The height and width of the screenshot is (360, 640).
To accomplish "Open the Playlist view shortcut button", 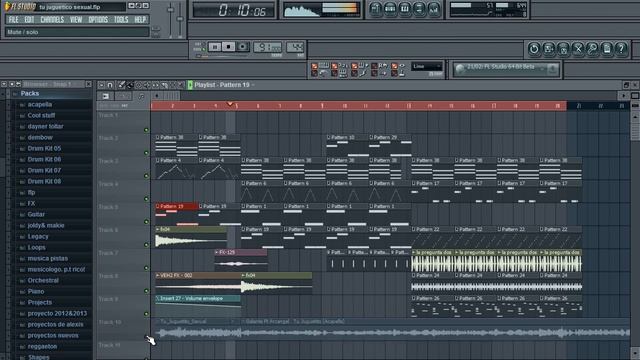I will (x=376, y=9).
